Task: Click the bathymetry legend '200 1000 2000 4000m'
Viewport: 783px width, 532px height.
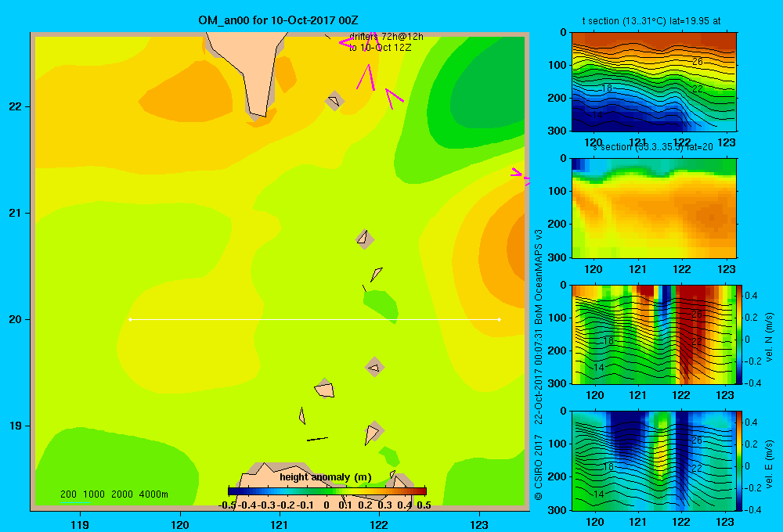Action: [x=114, y=494]
